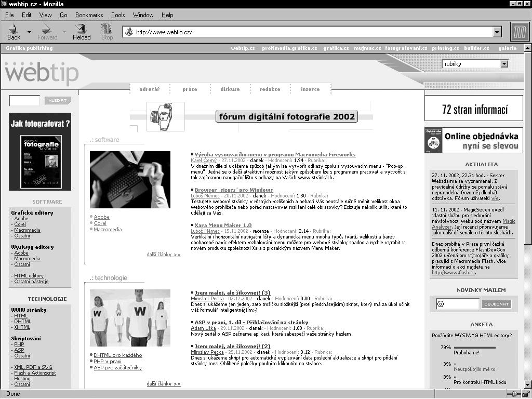This screenshot has height=399, width=532.
Task: Switch to the práce tab
Action: pos(190,89)
